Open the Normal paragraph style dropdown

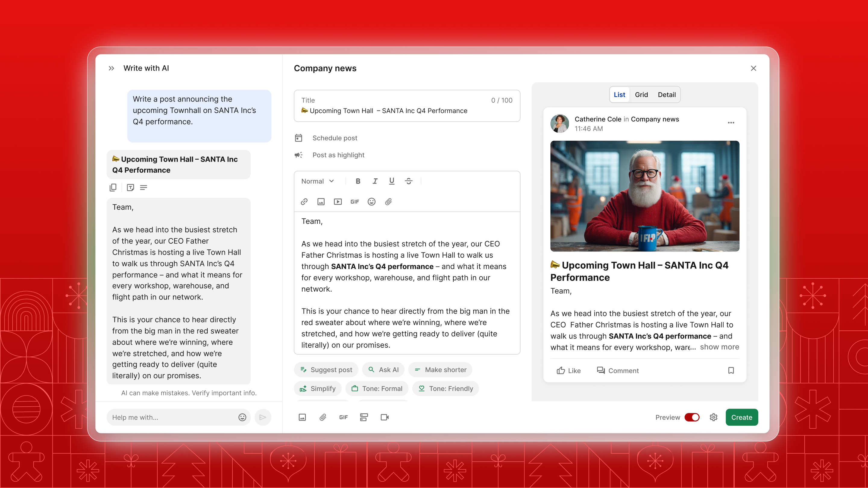(317, 181)
